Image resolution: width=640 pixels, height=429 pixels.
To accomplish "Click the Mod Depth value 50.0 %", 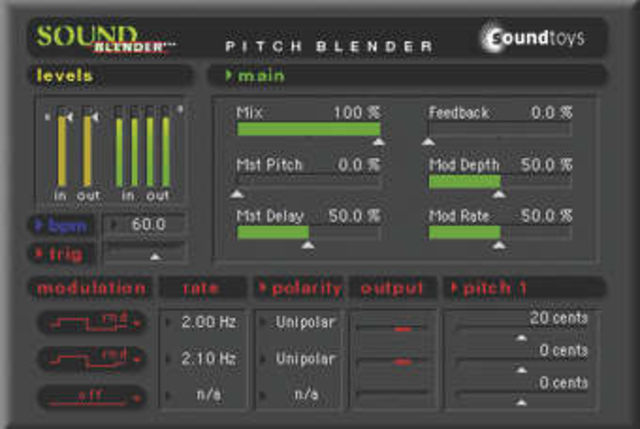I will click(x=546, y=165).
